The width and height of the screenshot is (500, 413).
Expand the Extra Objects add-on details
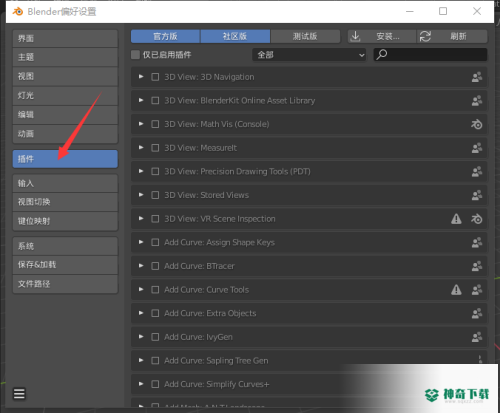tap(141, 313)
